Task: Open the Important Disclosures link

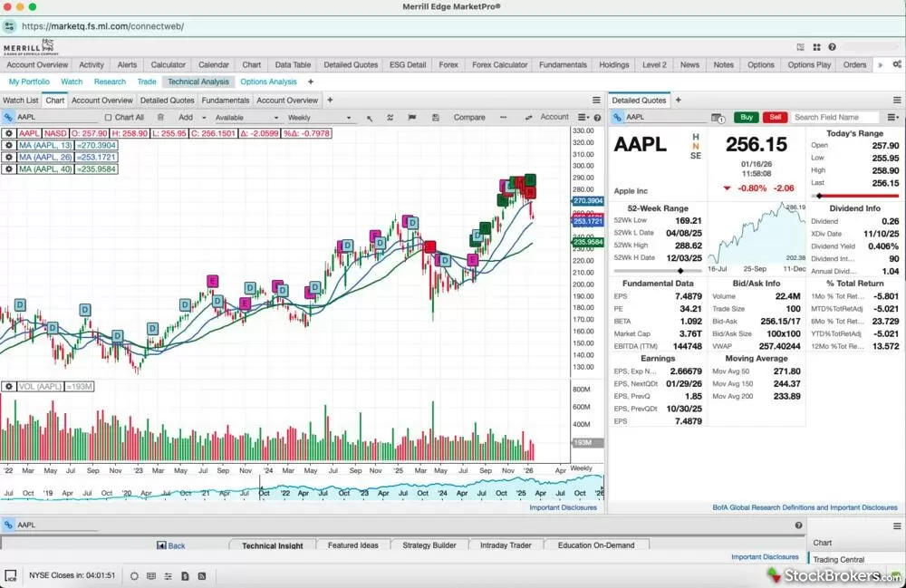Action: click(564, 507)
